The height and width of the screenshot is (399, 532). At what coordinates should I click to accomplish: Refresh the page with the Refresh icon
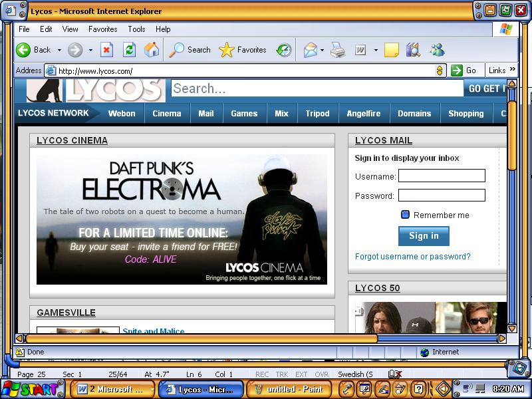coord(129,50)
